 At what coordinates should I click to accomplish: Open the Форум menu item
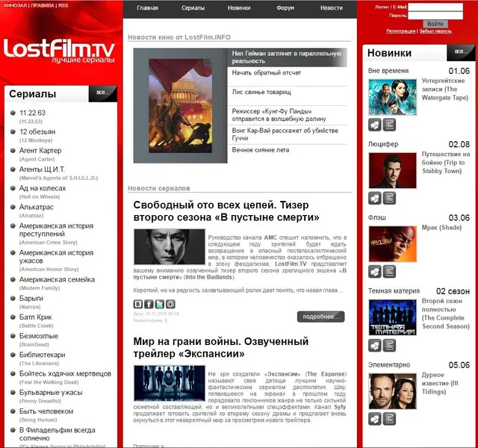pos(285,8)
